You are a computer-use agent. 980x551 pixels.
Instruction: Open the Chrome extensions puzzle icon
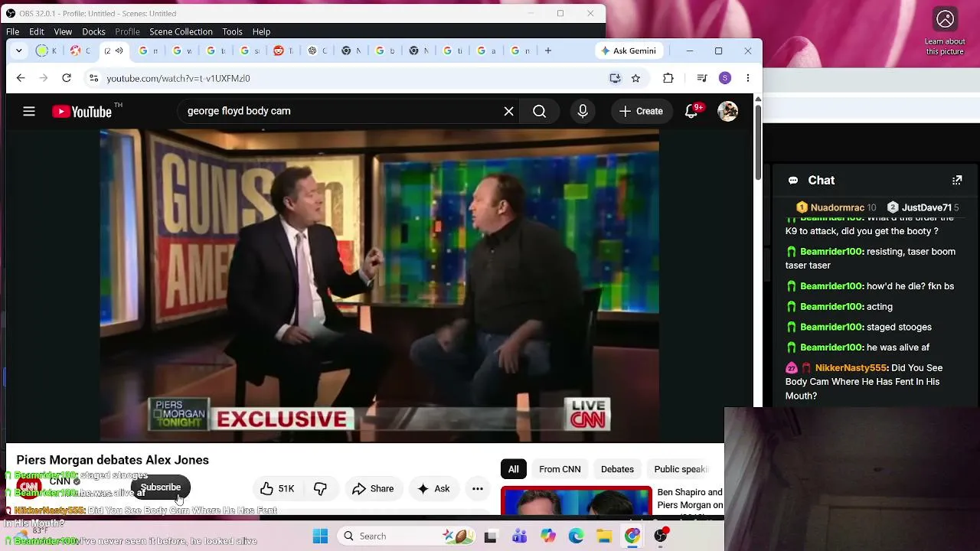coord(668,78)
